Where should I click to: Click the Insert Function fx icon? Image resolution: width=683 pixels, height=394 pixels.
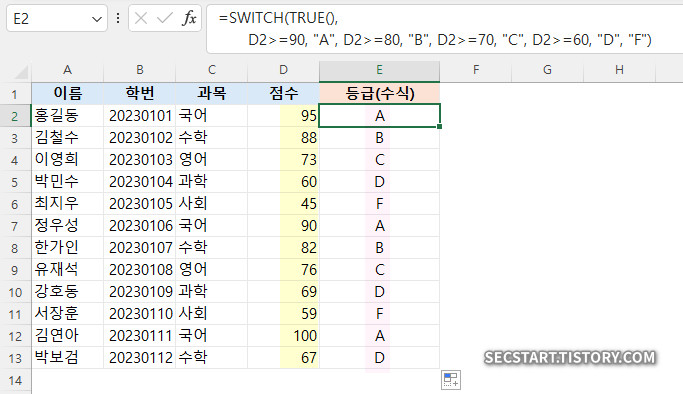189,18
